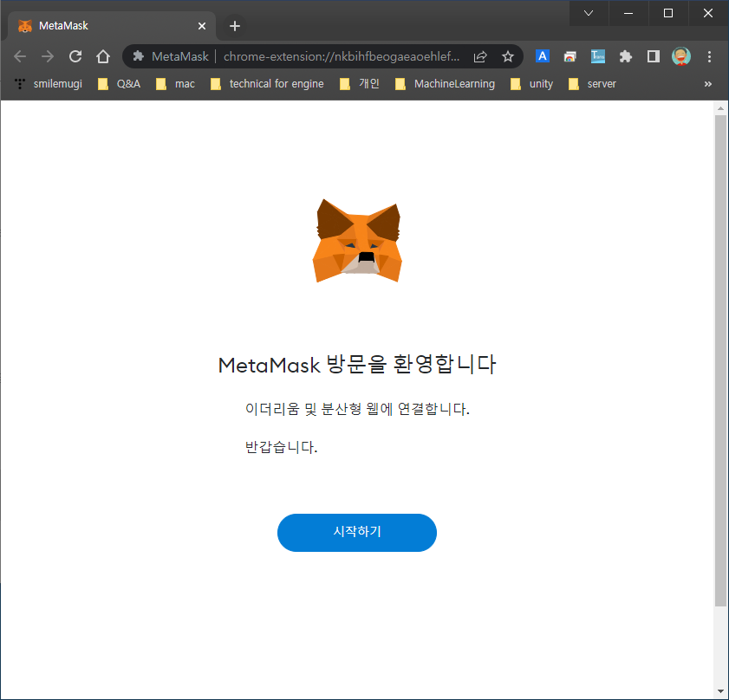This screenshot has width=729, height=700.
Task: Close the MetaMask browser tab
Action: tap(202, 26)
